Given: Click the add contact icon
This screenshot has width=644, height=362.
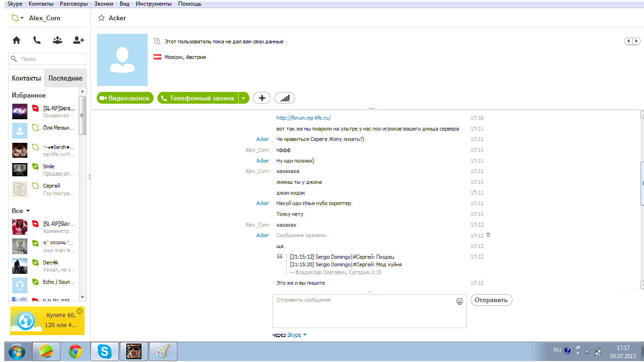Looking at the screenshot, I should point(79,40).
